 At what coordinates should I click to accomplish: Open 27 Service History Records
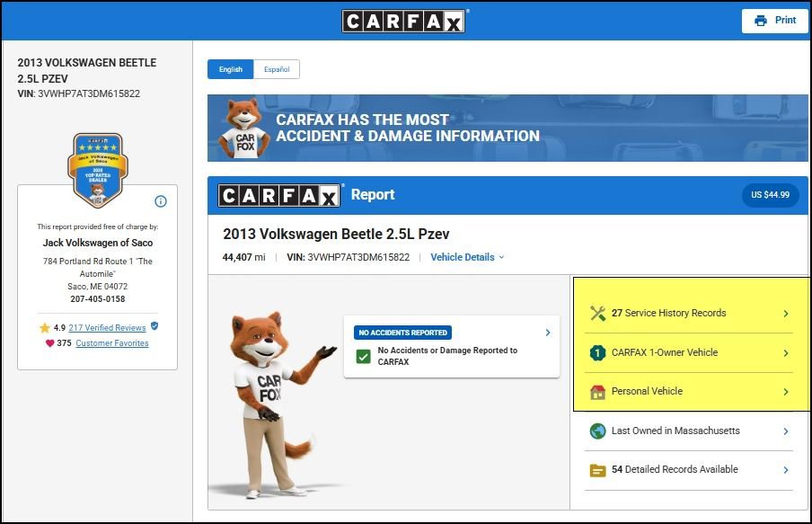(689, 314)
